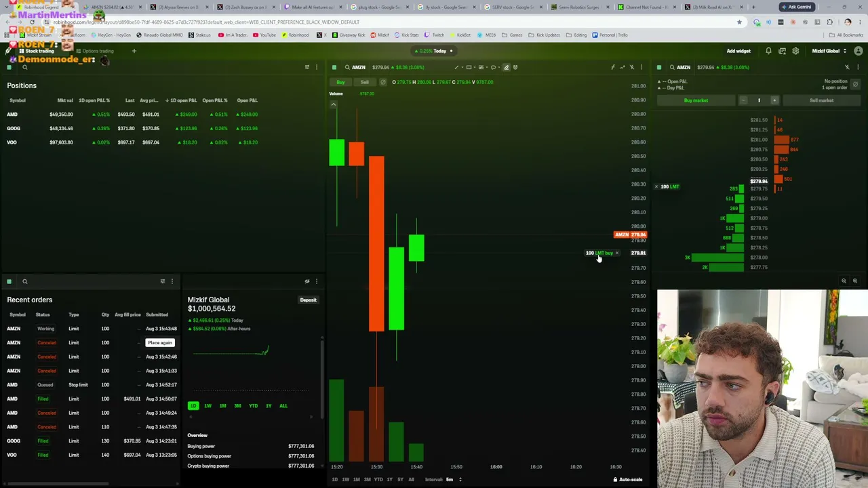868x488 pixels.
Task: Click the Add widget button
Action: 738,51
